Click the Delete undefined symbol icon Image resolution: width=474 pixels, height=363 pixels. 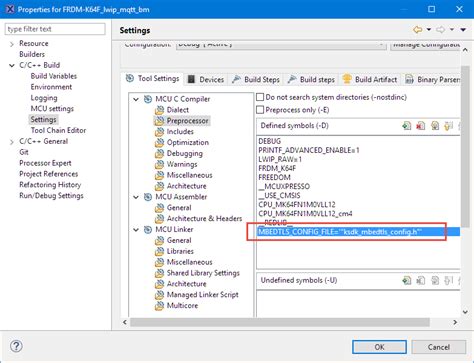(x=421, y=281)
